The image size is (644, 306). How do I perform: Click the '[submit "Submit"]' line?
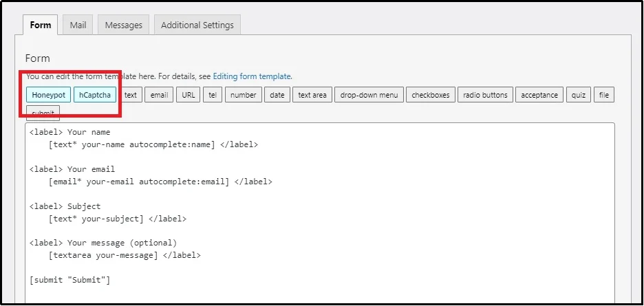(x=69, y=280)
